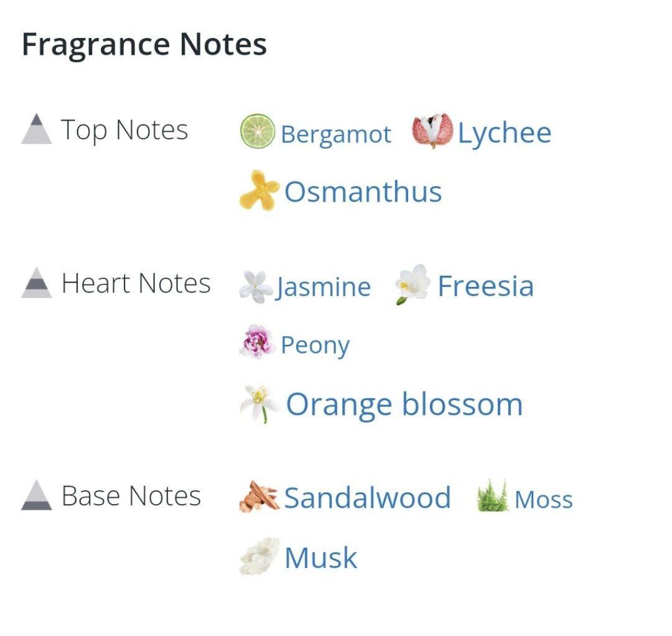The width and height of the screenshot is (672, 636).
Task: Click the Sandalwood chips icon
Action: 259,497
